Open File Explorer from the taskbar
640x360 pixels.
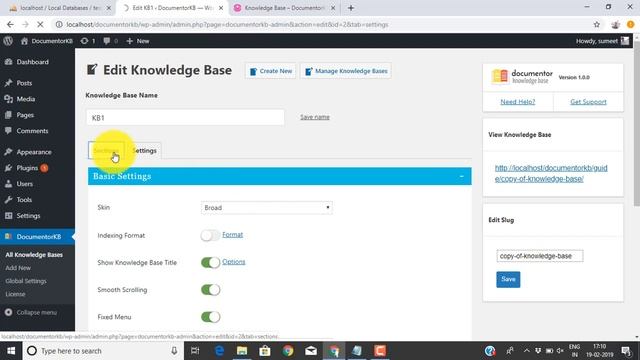[x=242, y=351]
